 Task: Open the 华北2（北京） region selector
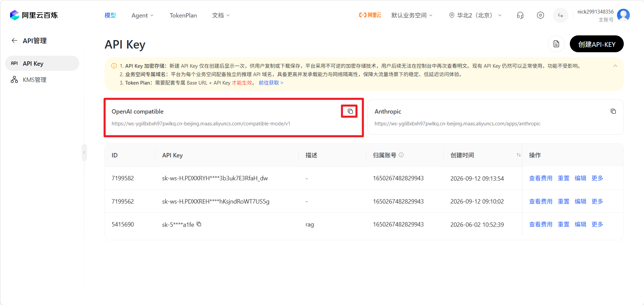(475, 16)
